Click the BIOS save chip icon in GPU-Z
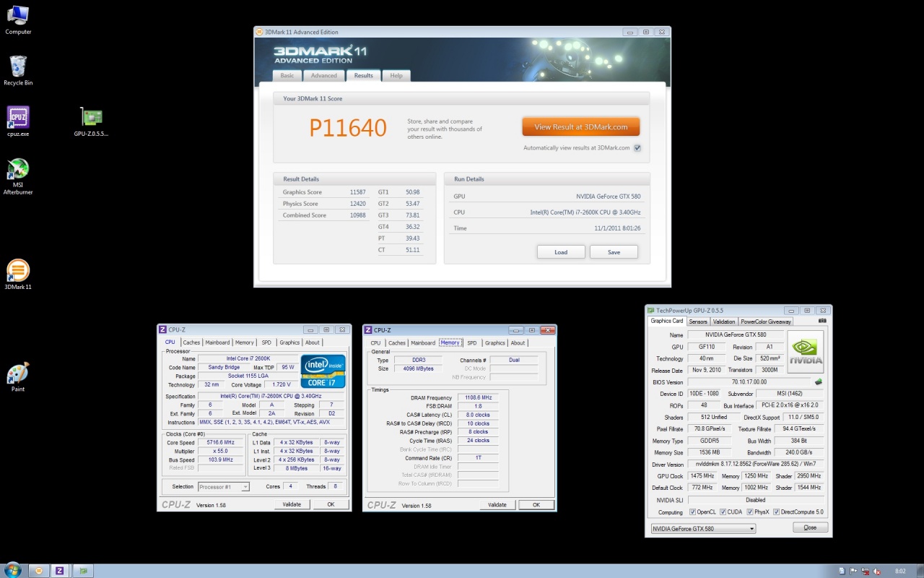 tap(819, 382)
